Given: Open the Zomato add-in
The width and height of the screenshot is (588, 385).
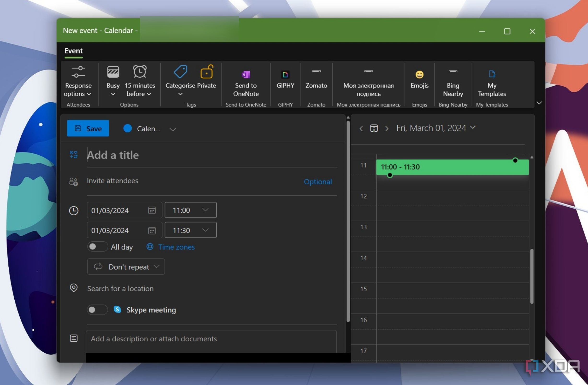Looking at the screenshot, I should pos(316,80).
